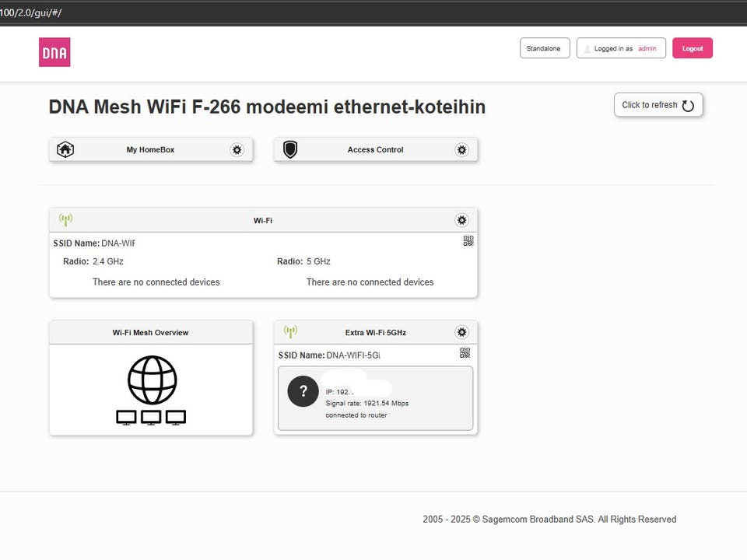The height and width of the screenshot is (560, 747).
Task: Show QR code for Extra Wi-Fi 5GHz
Action: [x=465, y=353]
